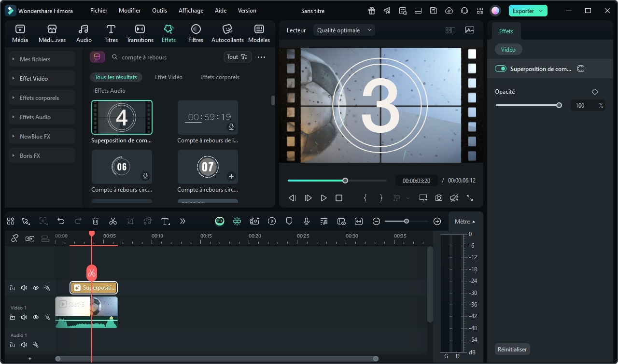Lock the Vidéo 1 track
Viewport: 618px width, 364px height.
coord(13,317)
